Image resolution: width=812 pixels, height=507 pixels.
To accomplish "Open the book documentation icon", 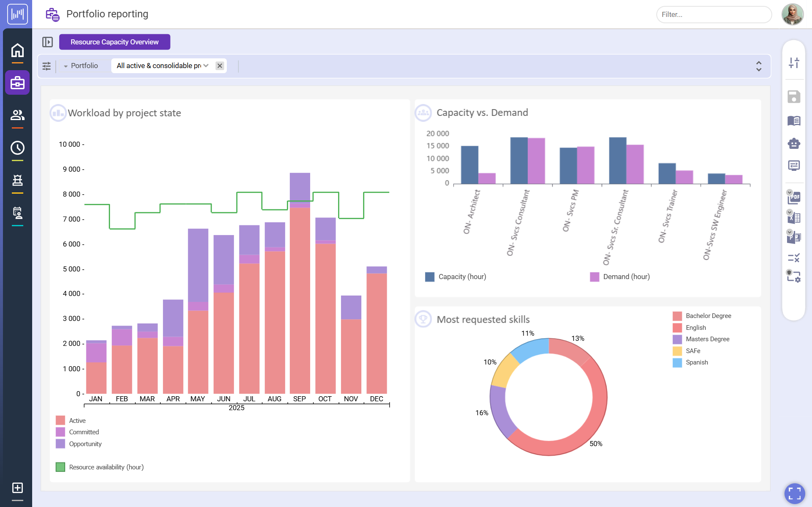I will [x=794, y=121].
